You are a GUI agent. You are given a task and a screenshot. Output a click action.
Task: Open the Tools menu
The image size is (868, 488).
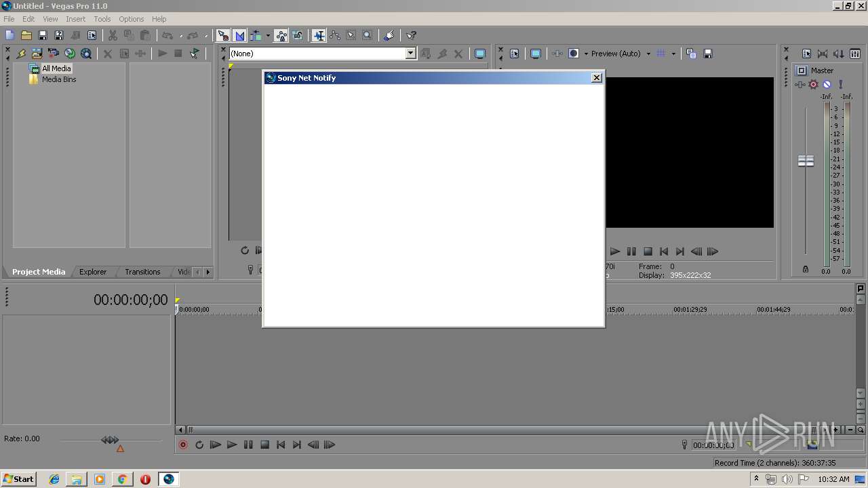[x=102, y=19]
